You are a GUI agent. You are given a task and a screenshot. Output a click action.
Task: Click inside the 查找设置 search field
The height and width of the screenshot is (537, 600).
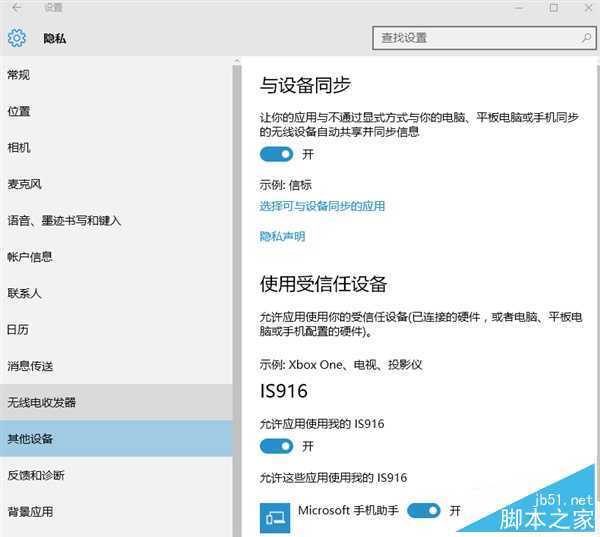click(484, 38)
